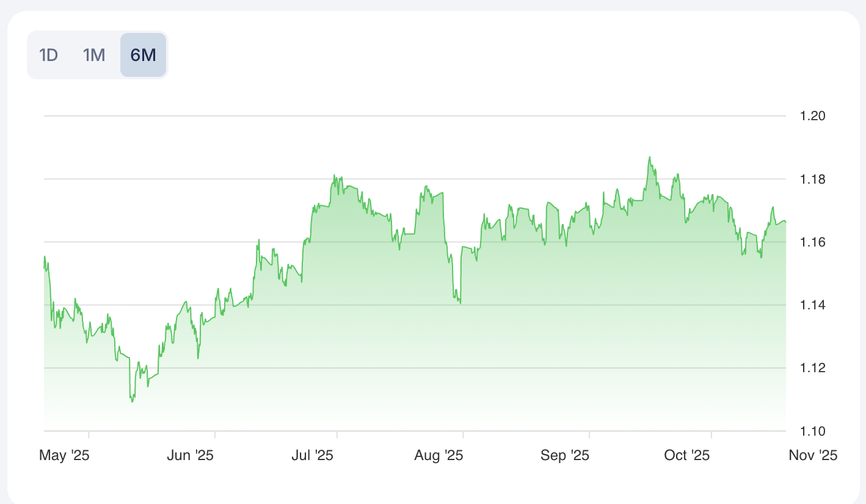Click the Jul '25 x-axis label

click(312, 455)
